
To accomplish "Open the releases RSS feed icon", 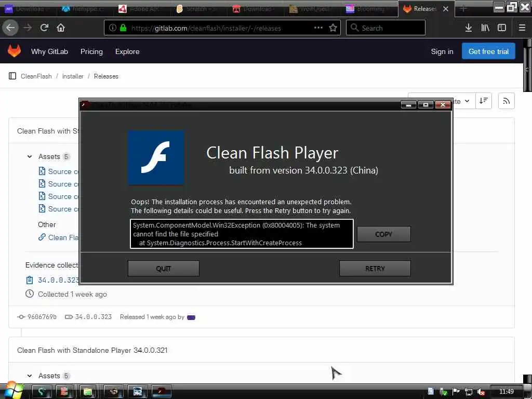I will click(506, 101).
